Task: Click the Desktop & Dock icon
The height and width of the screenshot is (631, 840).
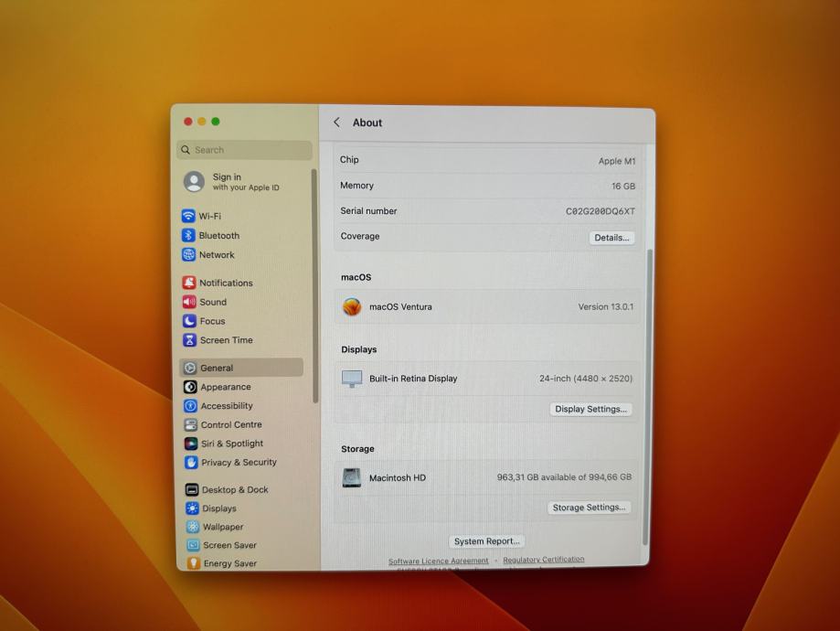Action: (192, 489)
